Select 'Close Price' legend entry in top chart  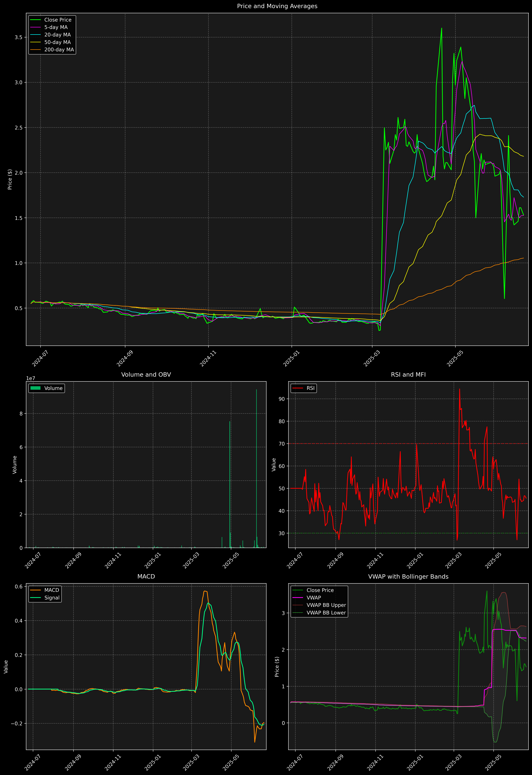tap(51, 20)
